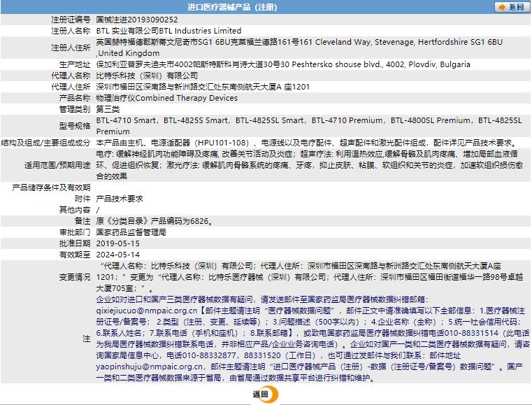The width and height of the screenshot is (532, 405).
Task: Click the 产品名称 label
Action: pos(75,98)
